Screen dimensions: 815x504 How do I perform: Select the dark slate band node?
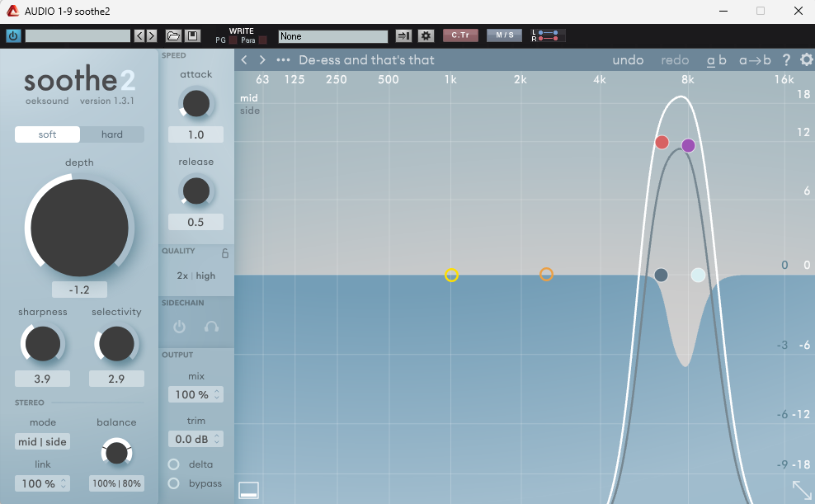click(661, 275)
